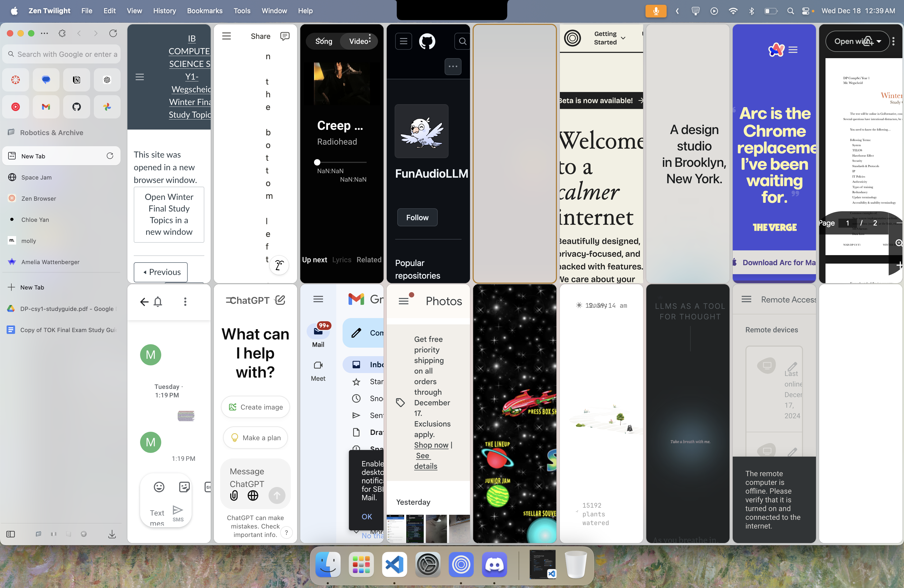Click the song progress slider knob

[x=317, y=162]
